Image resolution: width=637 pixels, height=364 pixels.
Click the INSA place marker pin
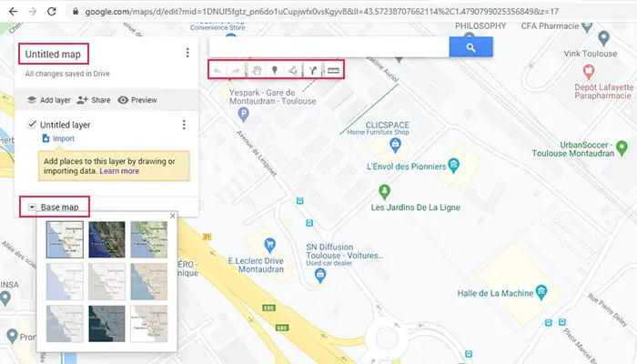tap(5, 299)
